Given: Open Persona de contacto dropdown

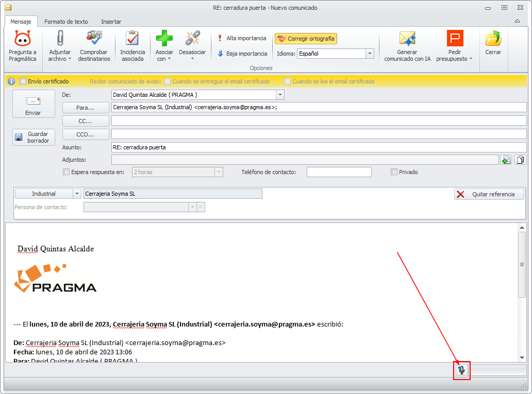Looking at the screenshot, I should point(192,207).
